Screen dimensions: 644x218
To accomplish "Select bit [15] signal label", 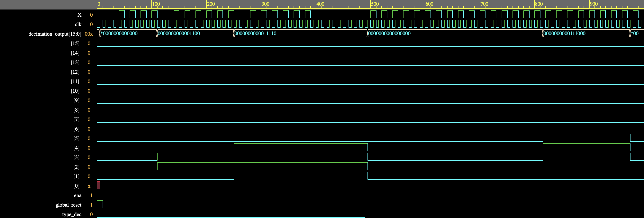I will pos(75,43).
